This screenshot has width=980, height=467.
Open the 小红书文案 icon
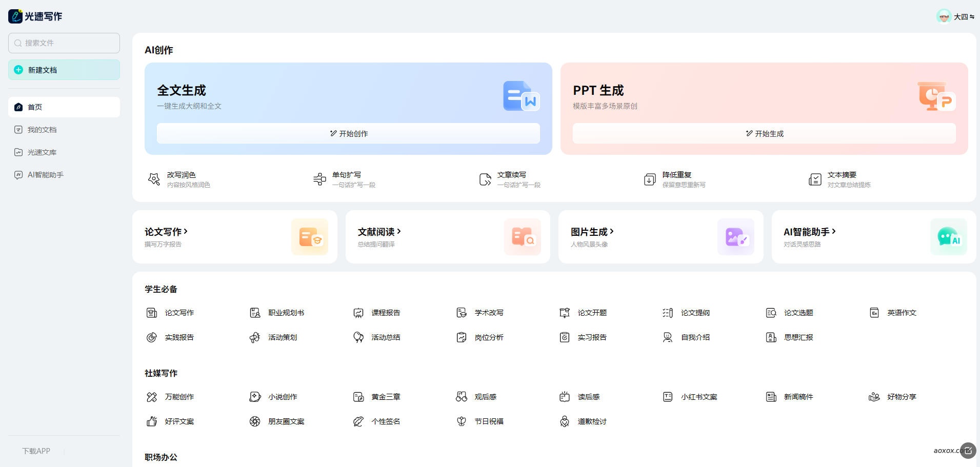coord(668,397)
